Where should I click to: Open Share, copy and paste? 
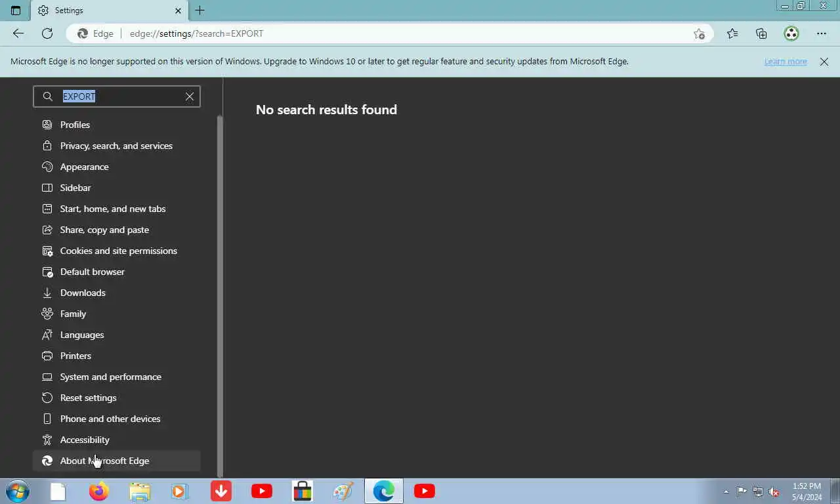click(117, 230)
